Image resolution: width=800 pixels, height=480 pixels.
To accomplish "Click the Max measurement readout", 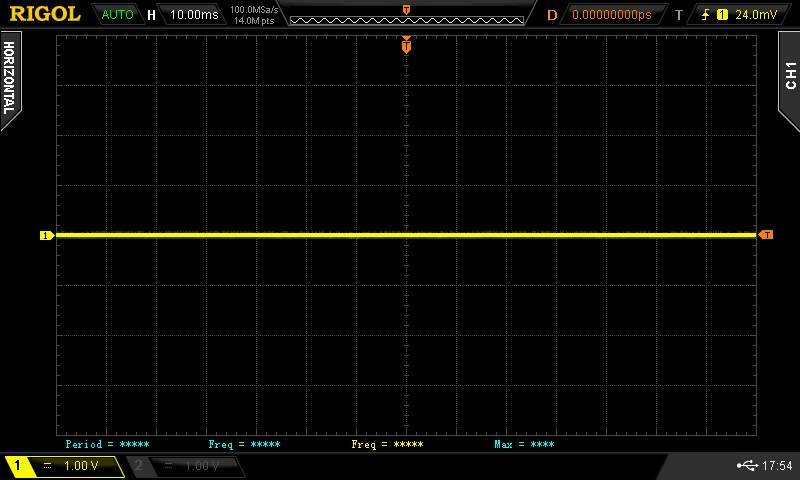I will click(x=524, y=444).
